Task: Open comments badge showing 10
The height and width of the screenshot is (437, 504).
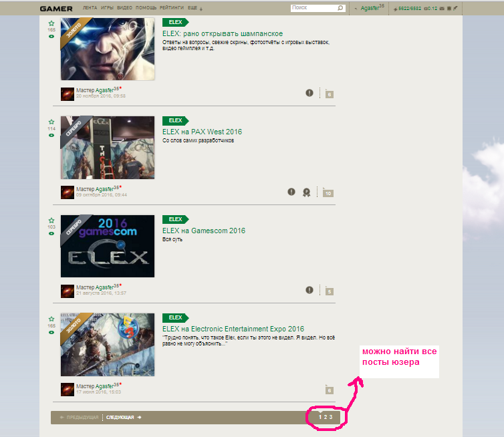Action: (328, 193)
